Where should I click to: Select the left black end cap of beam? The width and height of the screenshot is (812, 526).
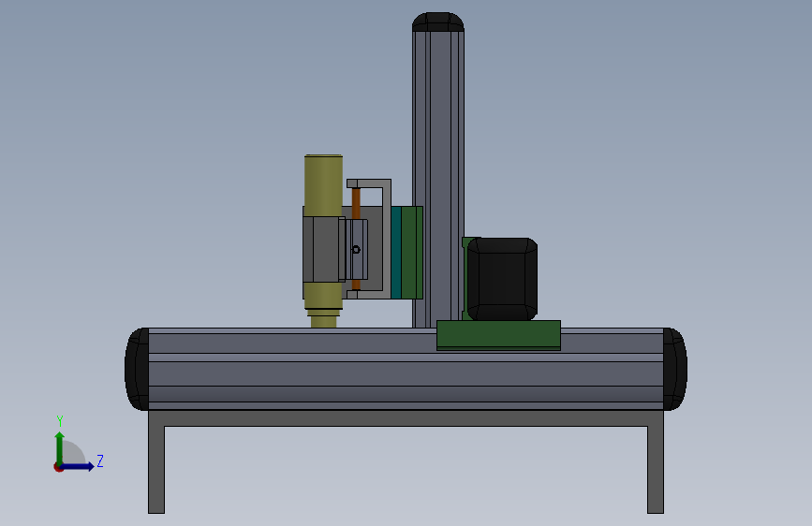click(x=137, y=369)
